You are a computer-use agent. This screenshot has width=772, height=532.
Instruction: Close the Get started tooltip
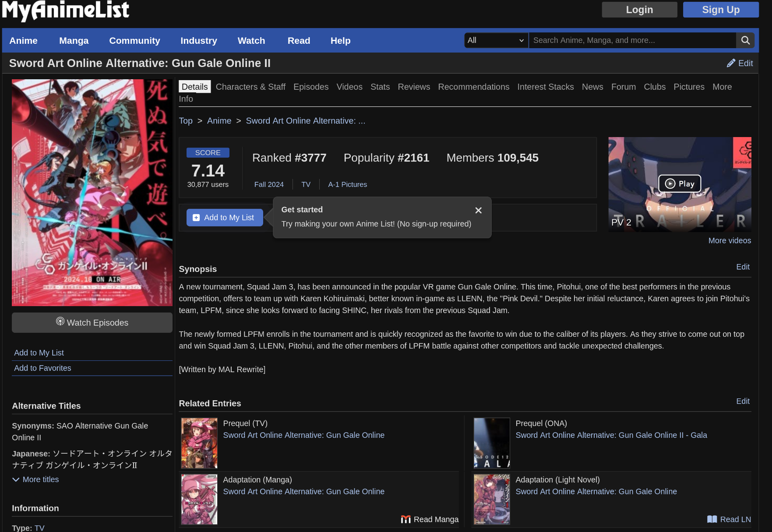(x=478, y=211)
